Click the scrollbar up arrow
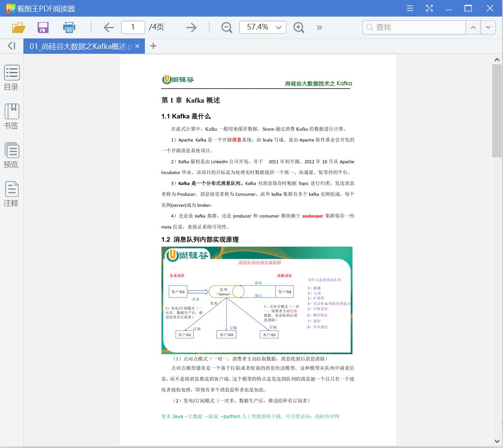Viewport: 503px width, 448px height. [497, 60]
